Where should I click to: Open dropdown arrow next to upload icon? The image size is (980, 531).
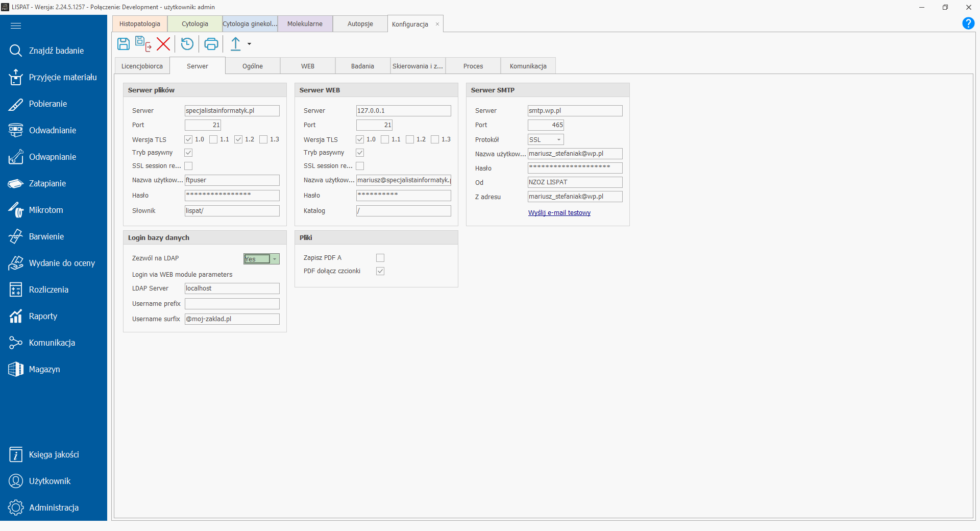point(249,44)
